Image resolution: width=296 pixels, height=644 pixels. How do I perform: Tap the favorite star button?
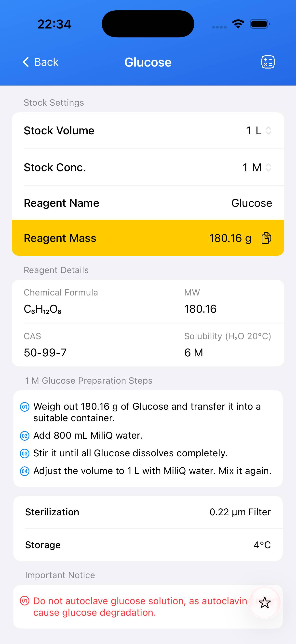pos(265,602)
